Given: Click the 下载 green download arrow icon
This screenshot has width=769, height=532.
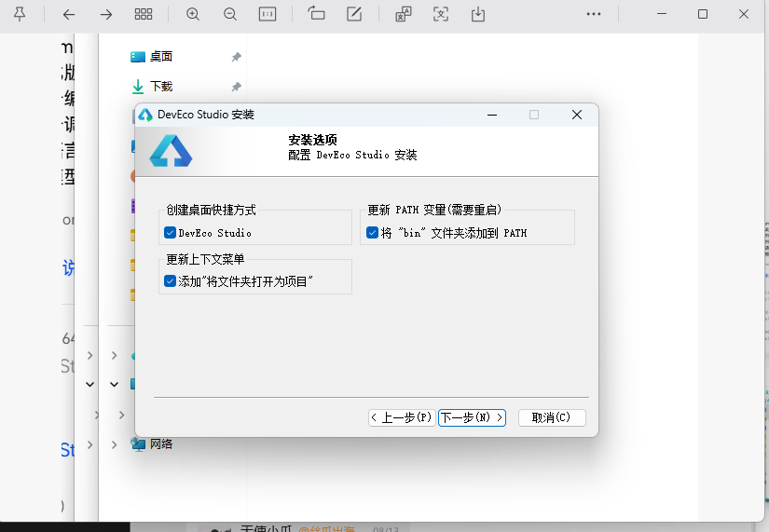Looking at the screenshot, I should [x=138, y=87].
